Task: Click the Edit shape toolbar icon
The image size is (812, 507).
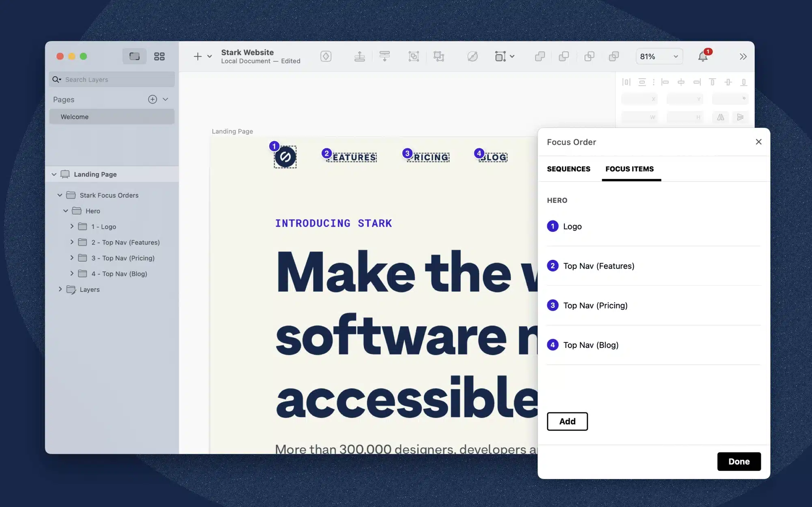Action: coord(472,56)
